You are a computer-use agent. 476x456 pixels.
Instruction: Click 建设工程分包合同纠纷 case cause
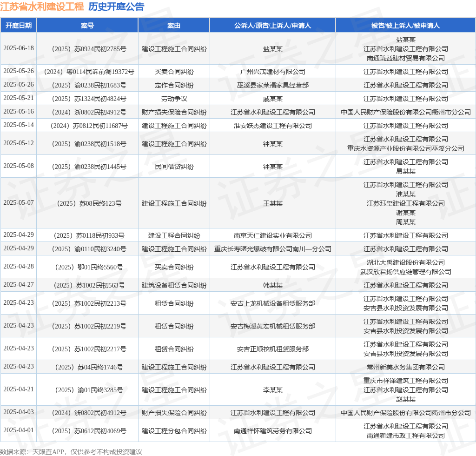tap(174, 431)
